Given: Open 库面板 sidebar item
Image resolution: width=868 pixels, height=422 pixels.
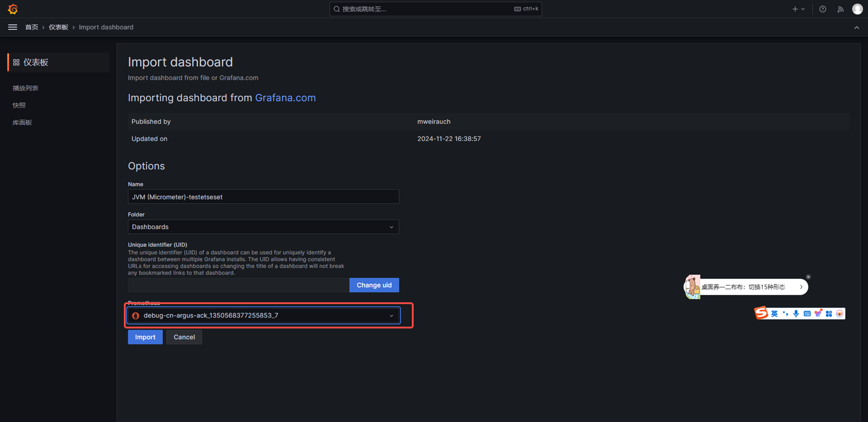Looking at the screenshot, I should pos(22,122).
